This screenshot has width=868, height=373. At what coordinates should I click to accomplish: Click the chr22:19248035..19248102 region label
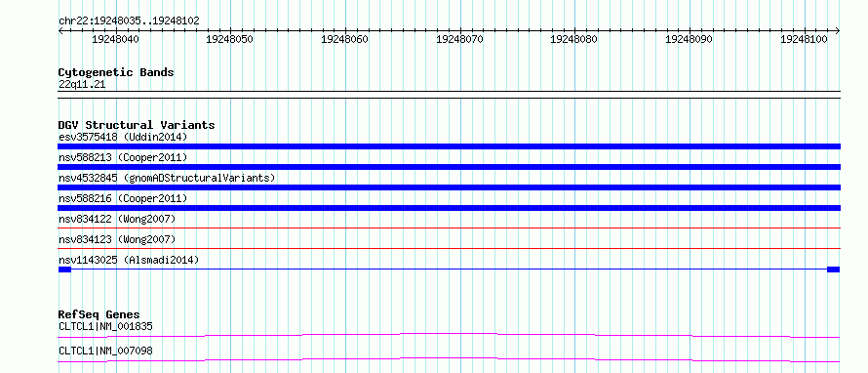(x=129, y=21)
